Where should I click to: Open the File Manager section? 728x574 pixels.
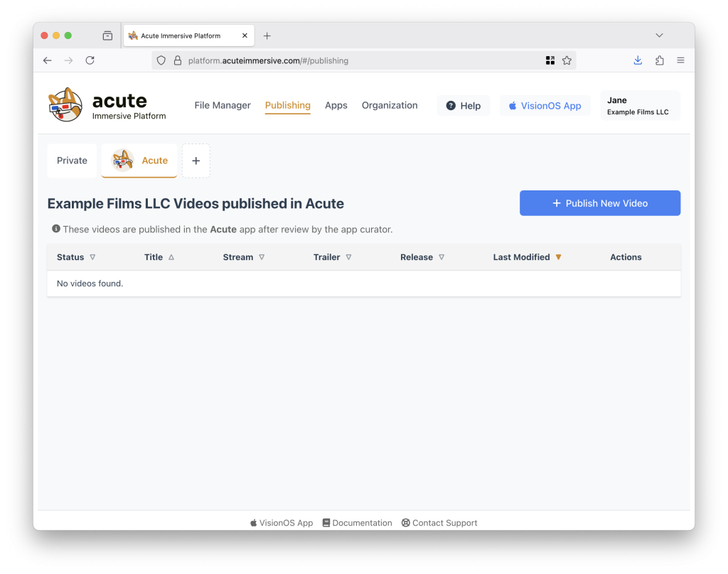tap(223, 105)
